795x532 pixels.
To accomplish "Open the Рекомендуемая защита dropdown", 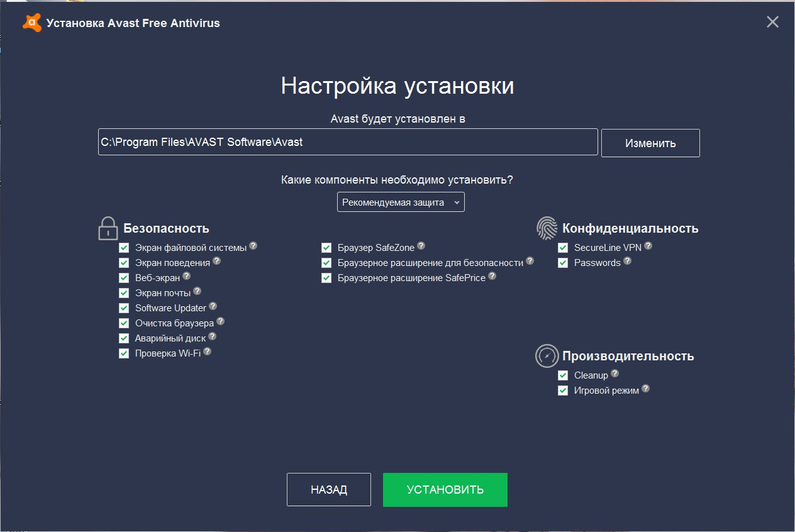I will pos(401,202).
